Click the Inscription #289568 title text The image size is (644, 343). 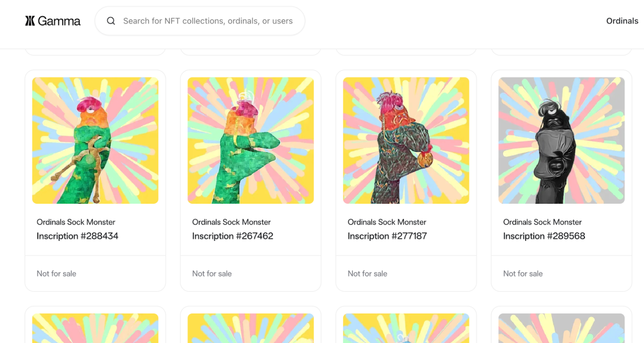[544, 236]
